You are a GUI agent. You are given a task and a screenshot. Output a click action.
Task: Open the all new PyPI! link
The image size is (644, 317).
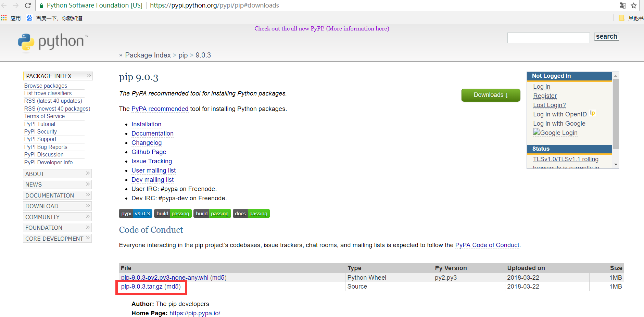coord(303,28)
